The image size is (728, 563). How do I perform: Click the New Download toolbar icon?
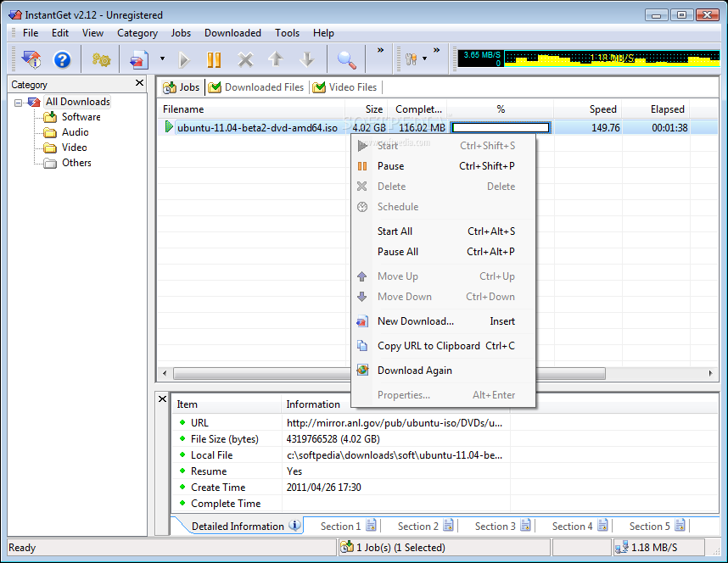pyautogui.click(x=139, y=60)
